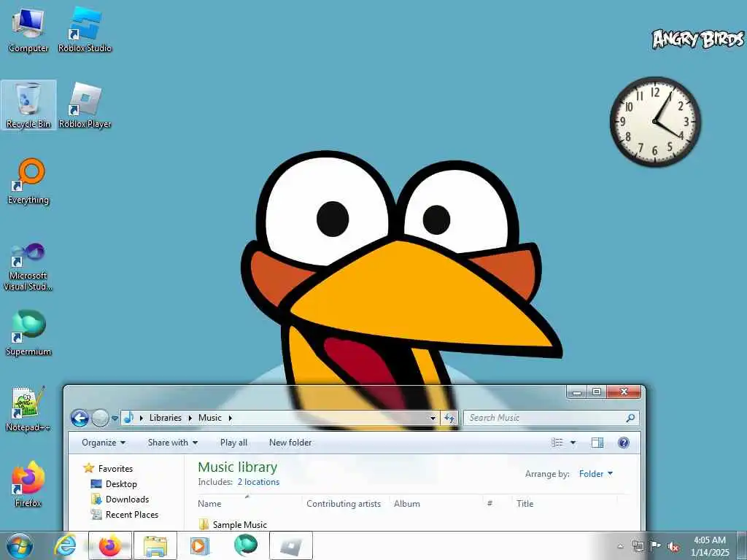This screenshot has width=747, height=560.
Task: Go back in the Explorer window
Action: coord(80,418)
